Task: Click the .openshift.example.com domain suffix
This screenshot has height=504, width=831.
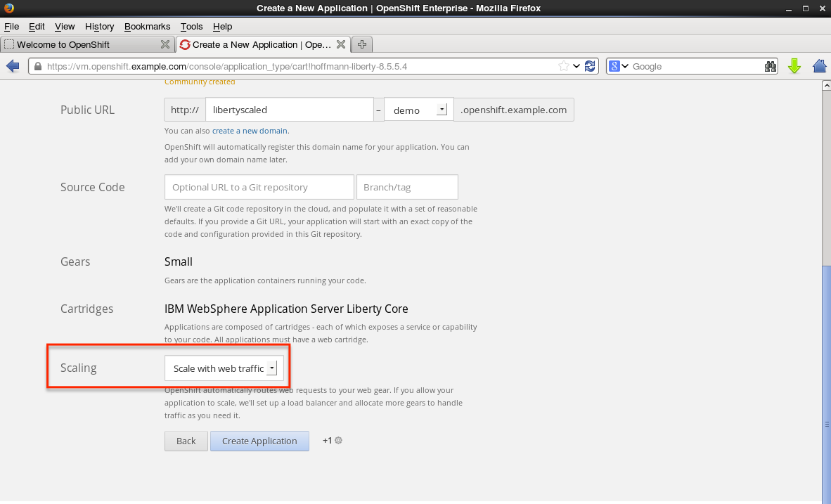Action: (513, 110)
